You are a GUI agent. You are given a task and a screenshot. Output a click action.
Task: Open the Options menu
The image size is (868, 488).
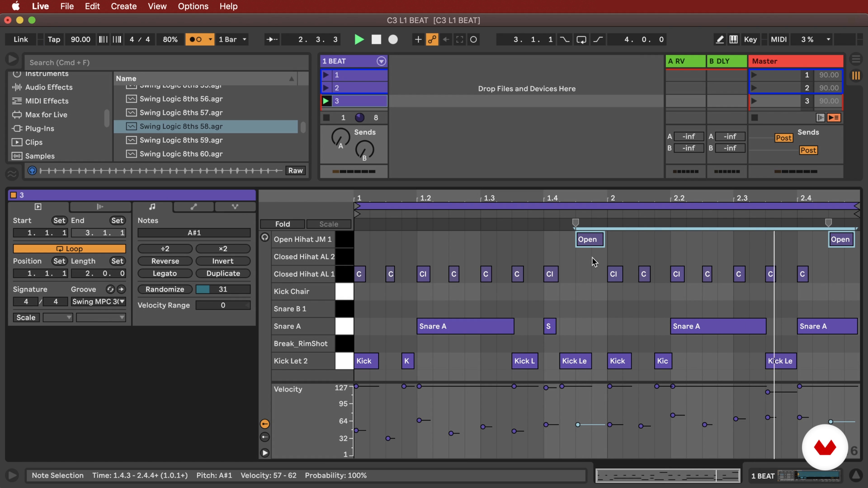click(x=193, y=6)
